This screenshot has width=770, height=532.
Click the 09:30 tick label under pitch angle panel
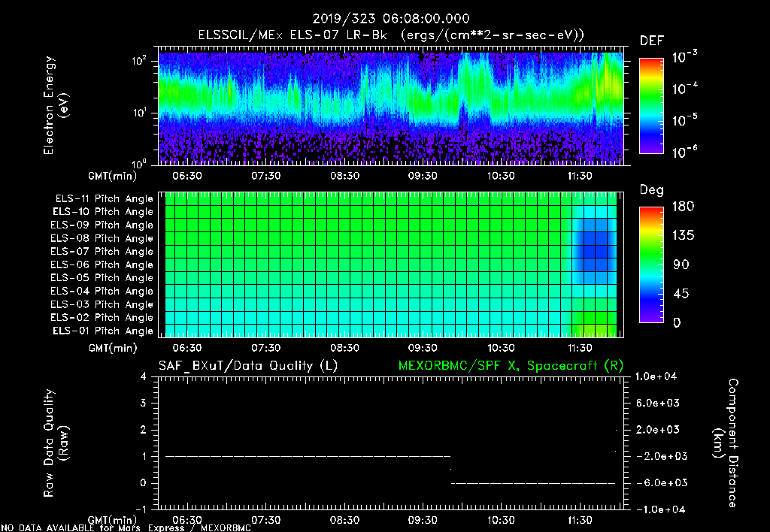click(423, 348)
